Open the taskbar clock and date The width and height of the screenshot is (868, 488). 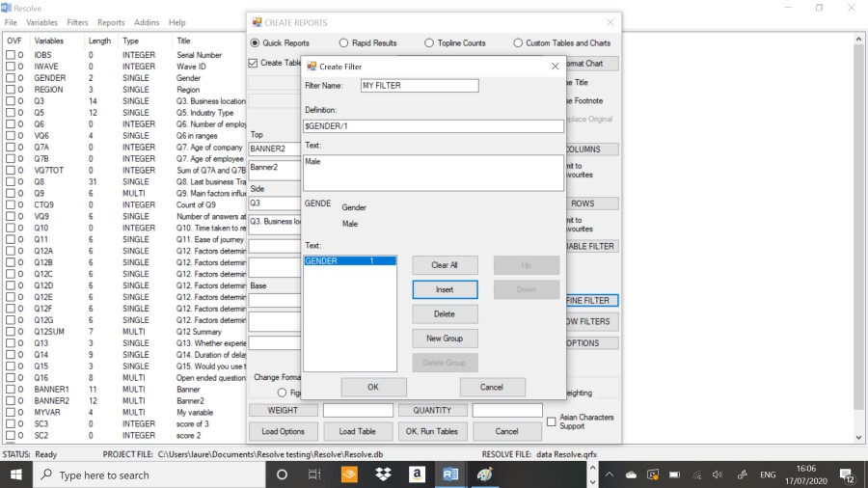click(806, 474)
